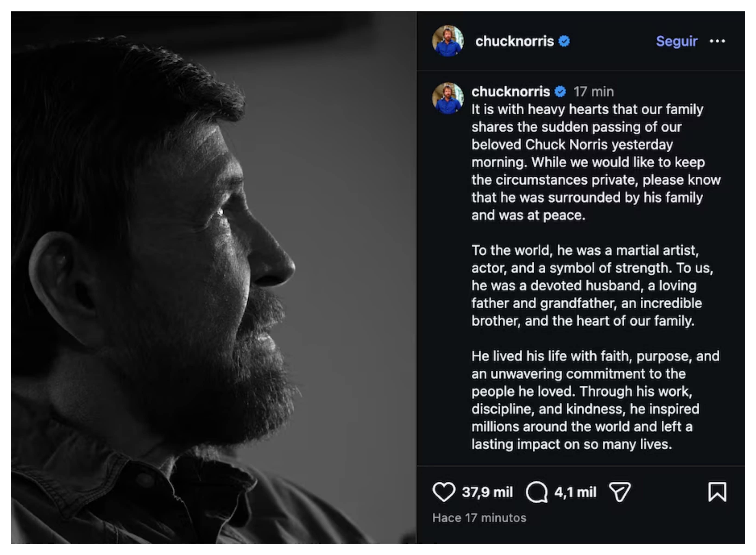Image resolution: width=756 pixels, height=555 pixels.
Task: Open chucknorris profile picture in header
Action: tap(447, 41)
